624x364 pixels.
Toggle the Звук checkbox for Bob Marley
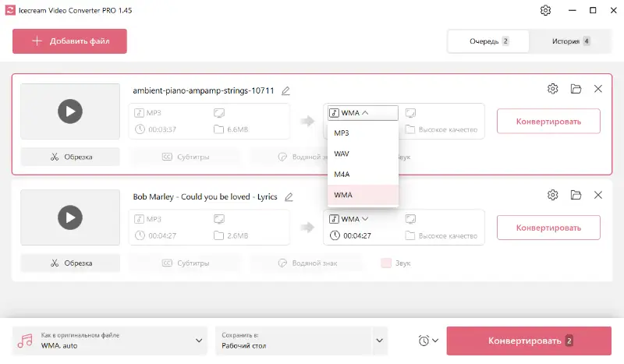[x=386, y=263]
